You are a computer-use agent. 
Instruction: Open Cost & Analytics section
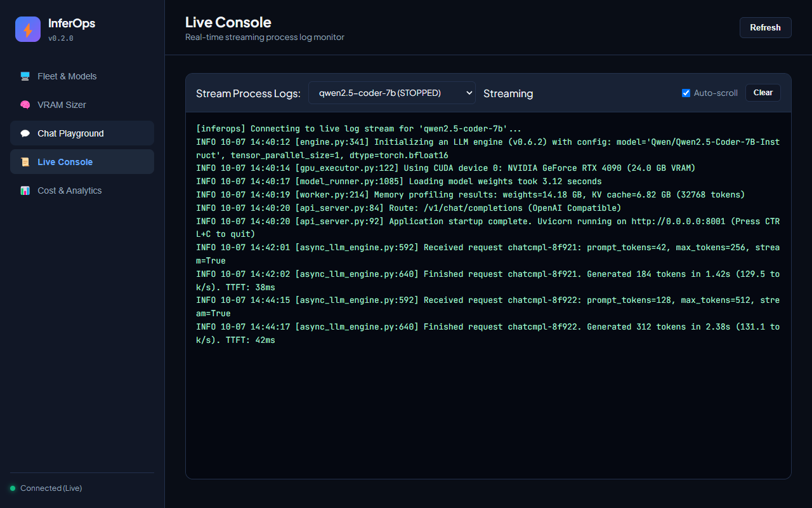(82, 190)
